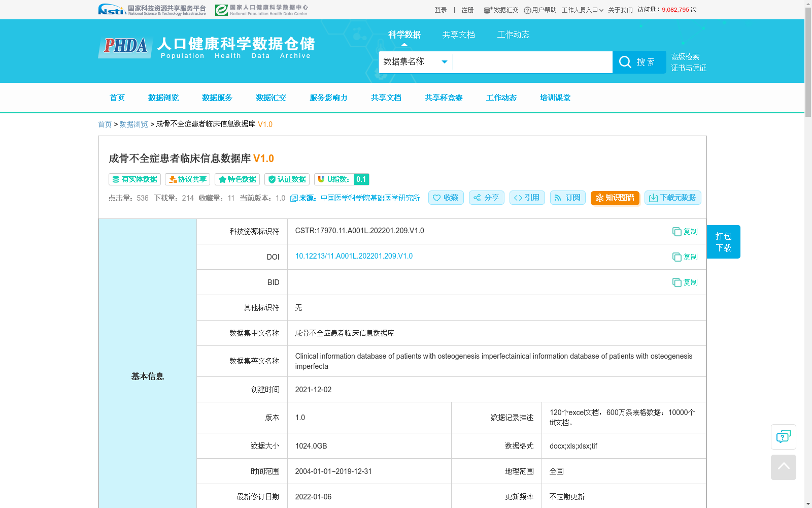
Task: Click the 注册 register link
Action: click(x=467, y=10)
